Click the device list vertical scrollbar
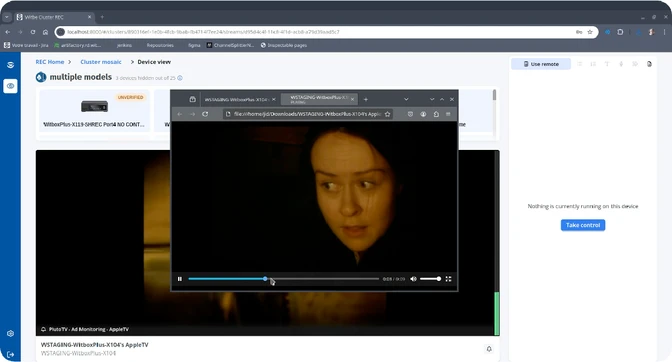This screenshot has width=672, height=362. (x=494, y=95)
